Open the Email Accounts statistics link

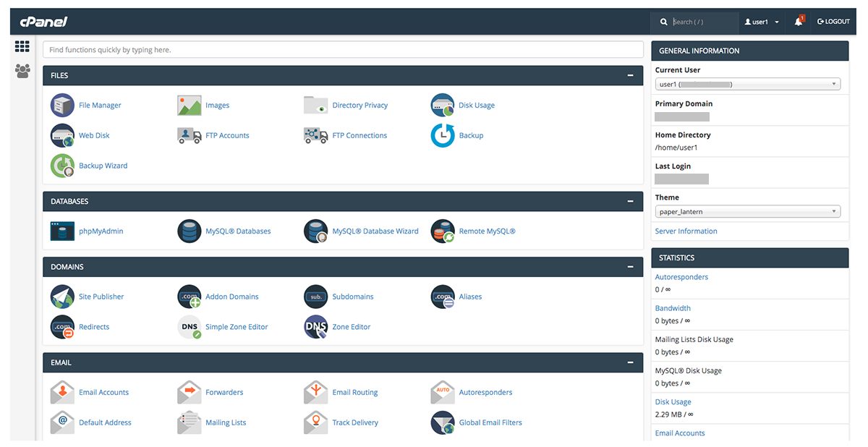pos(680,433)
